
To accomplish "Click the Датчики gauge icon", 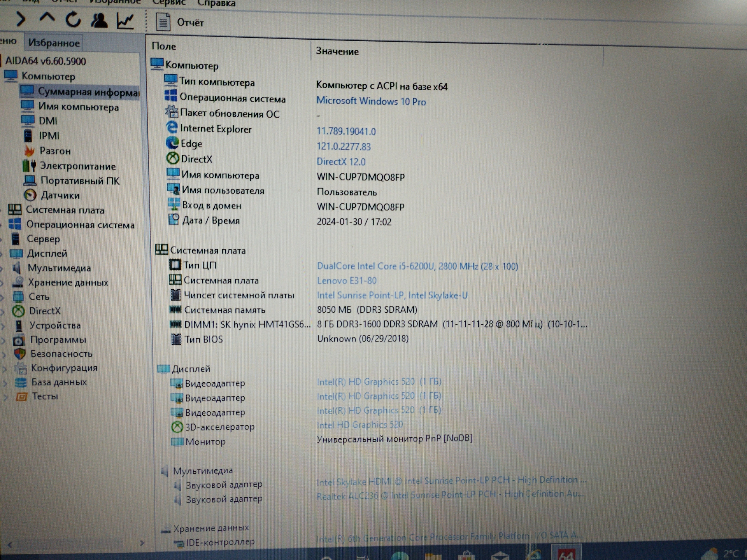I will coord(30,195).
